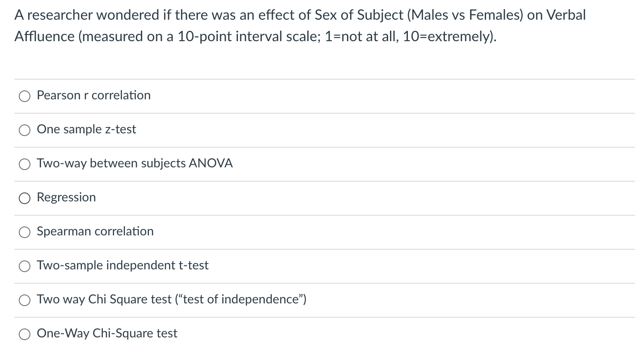The height and width of the screenshot is (358, 644).
Task: Pick the Regression radio button
Action: [x=25, y=198]
